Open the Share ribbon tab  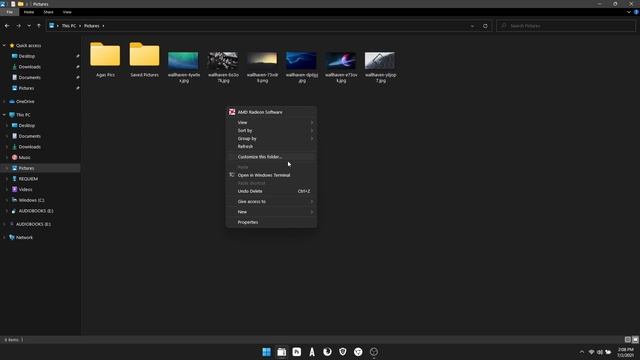[x=48, y=12]
